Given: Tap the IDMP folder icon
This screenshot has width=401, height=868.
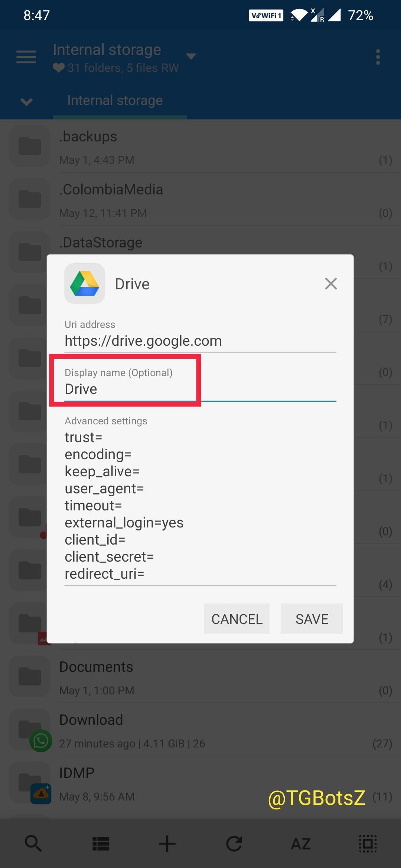Looking at the screenshot, I should [x=30, y=783].
